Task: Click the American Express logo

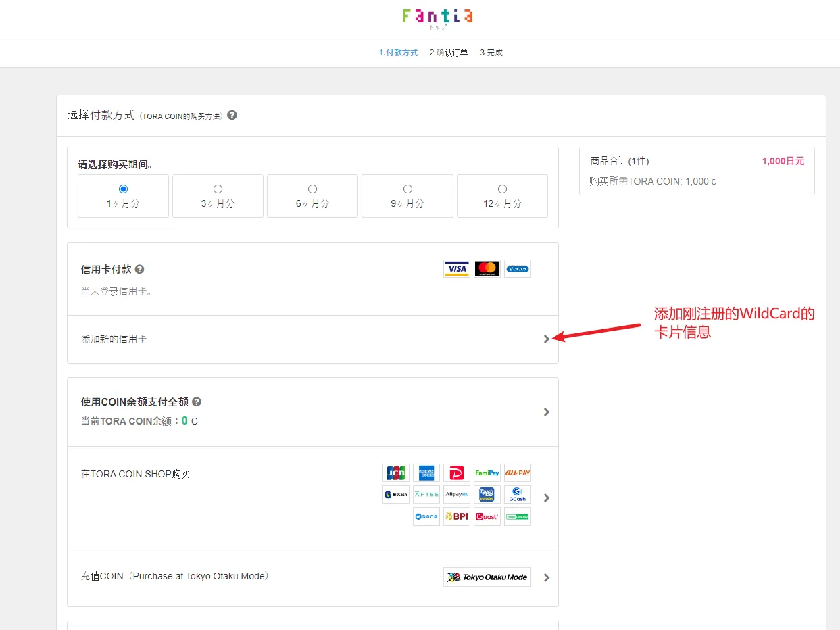Action: click(x=426, y=473)
